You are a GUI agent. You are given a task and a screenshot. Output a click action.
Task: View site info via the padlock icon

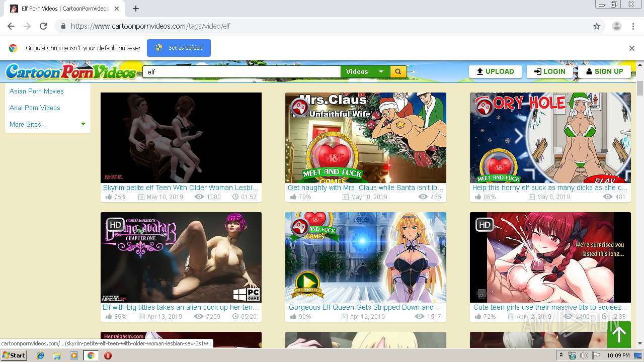click(x=63, y=26)
